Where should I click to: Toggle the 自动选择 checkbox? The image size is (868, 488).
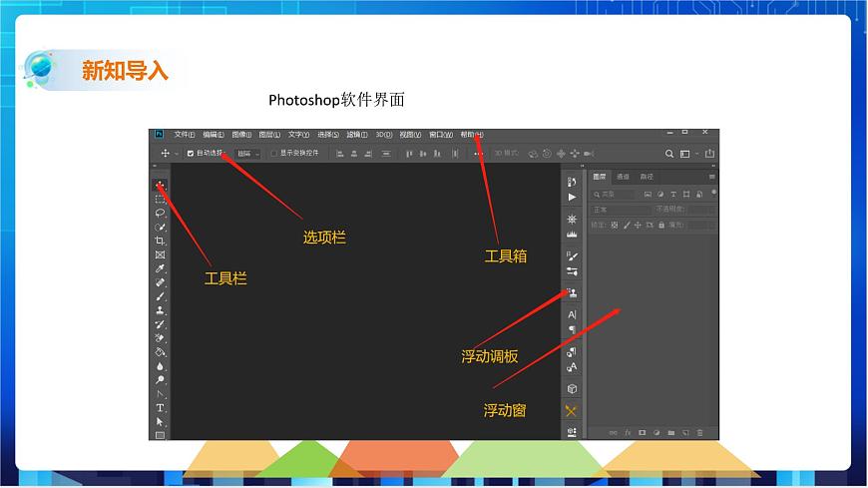point(191,154)
